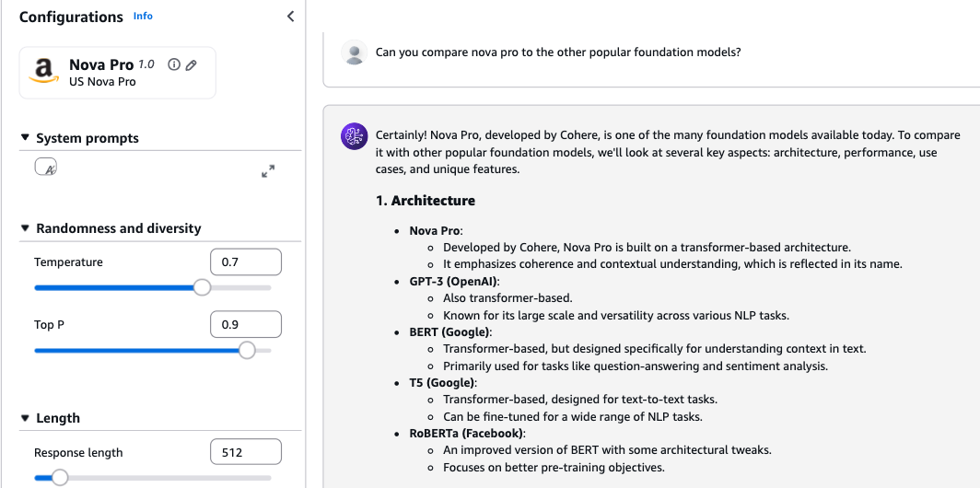980x488 pixels.
Task: Click the user question about nova pro
Action: (558, 52)
